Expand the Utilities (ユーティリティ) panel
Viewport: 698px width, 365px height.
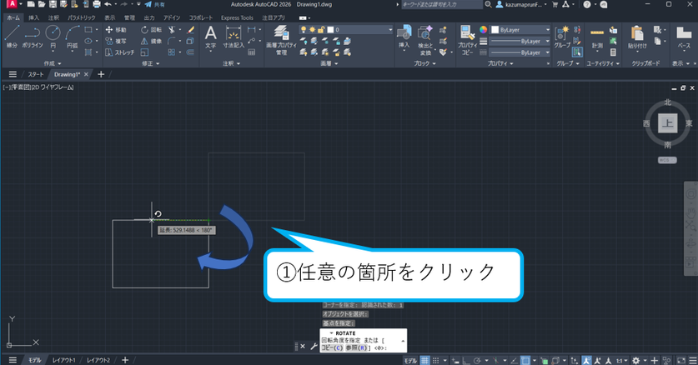[x=603, y=64]
